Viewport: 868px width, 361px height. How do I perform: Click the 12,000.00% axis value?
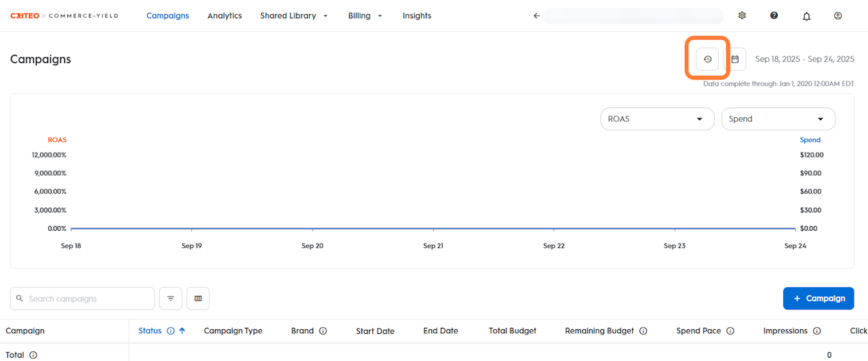(x=49, y=155)
